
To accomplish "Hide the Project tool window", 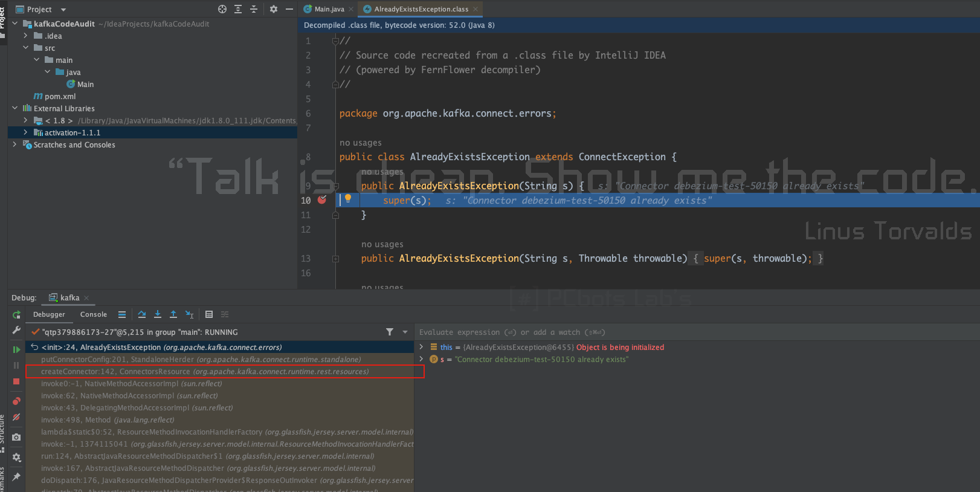I will (x=289, y=9).
